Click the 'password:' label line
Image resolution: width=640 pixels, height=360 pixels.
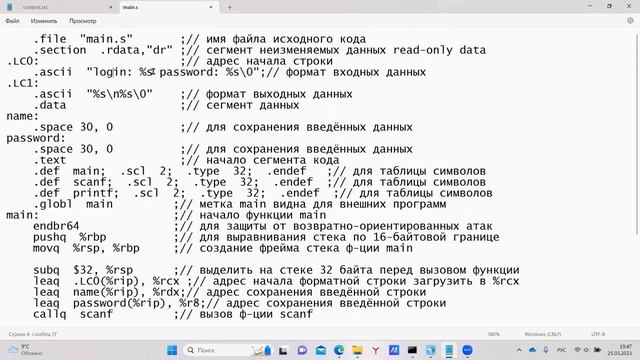[36, 138]
